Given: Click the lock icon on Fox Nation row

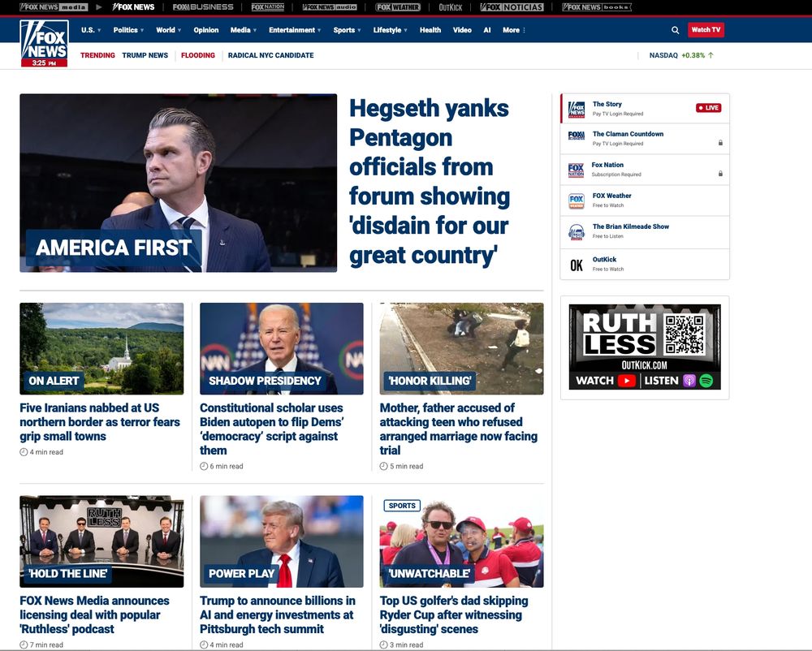Looking at the screenshot, I should coord(720,174).
